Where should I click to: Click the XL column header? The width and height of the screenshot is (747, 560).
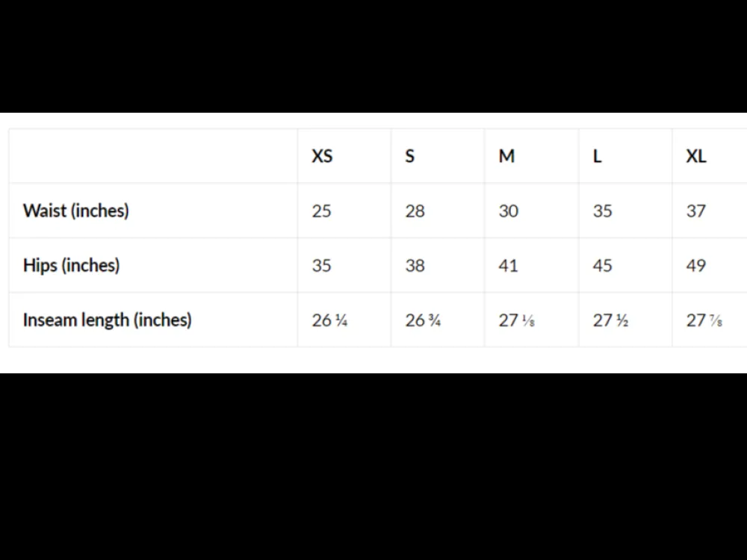696,156
